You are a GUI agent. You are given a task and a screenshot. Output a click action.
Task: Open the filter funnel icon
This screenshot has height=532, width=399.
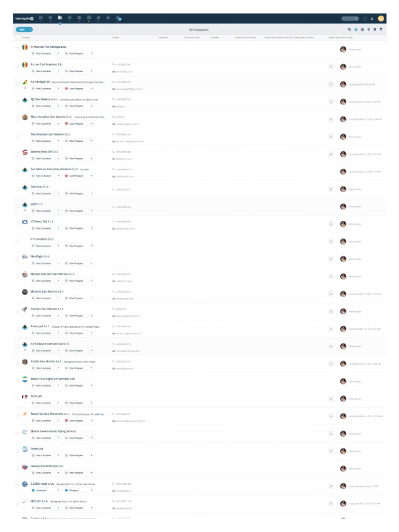[381, 30]
